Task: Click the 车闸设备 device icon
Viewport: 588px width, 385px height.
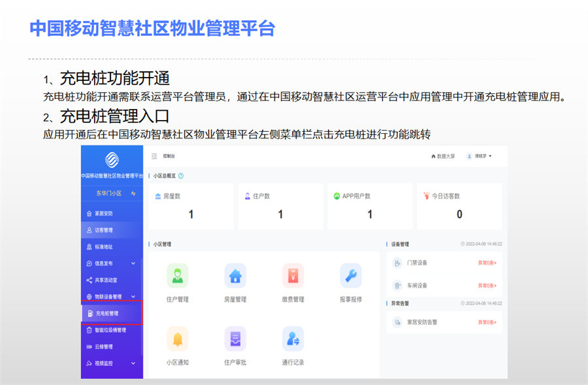Action: tap(397, 286)
